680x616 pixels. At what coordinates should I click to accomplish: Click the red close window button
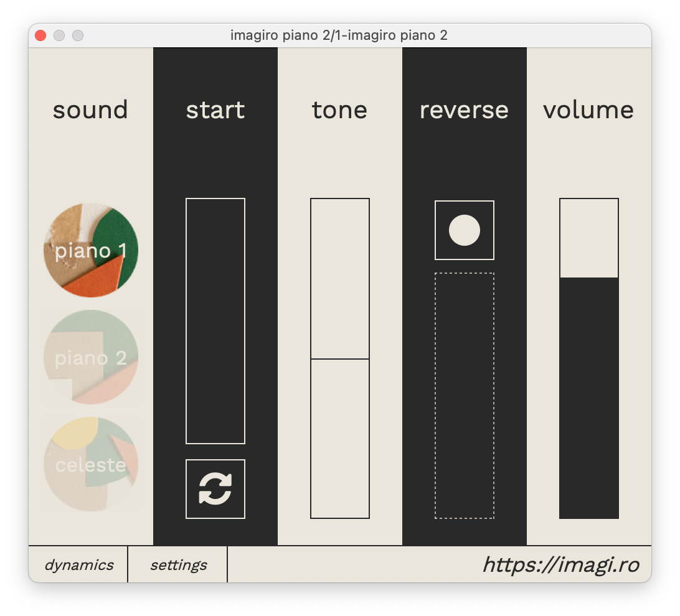click(x=40, y=35)
